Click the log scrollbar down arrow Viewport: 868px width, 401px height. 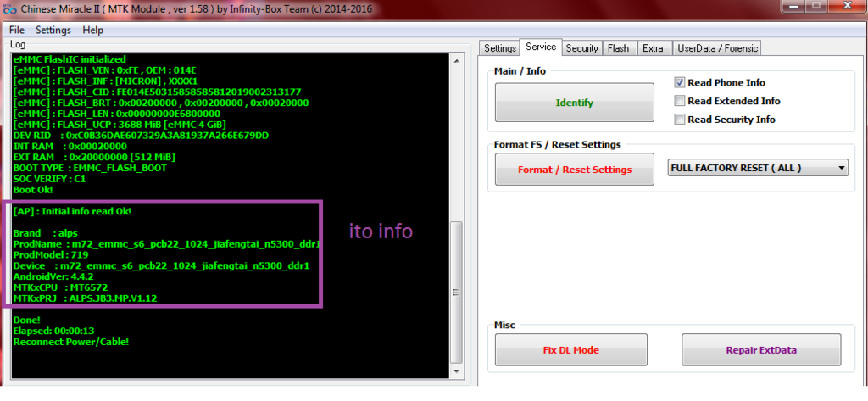[x=458, y=370]
